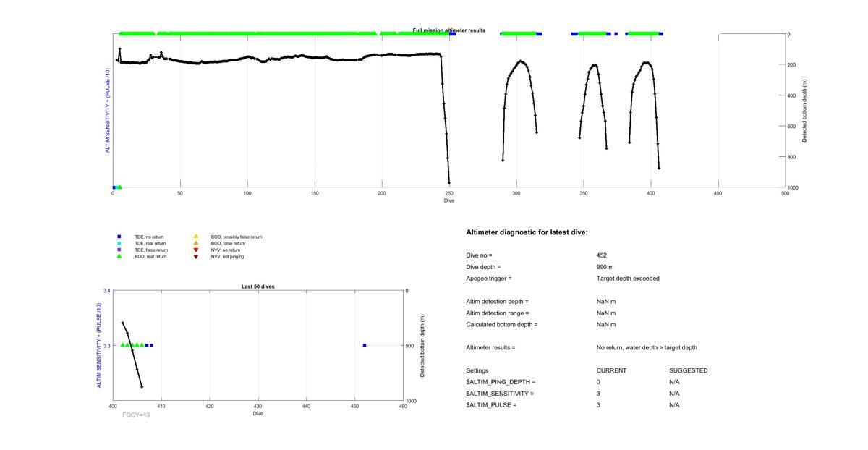
Task: Click the NaN m value for Altim detection range
Action: coord(606,313)
